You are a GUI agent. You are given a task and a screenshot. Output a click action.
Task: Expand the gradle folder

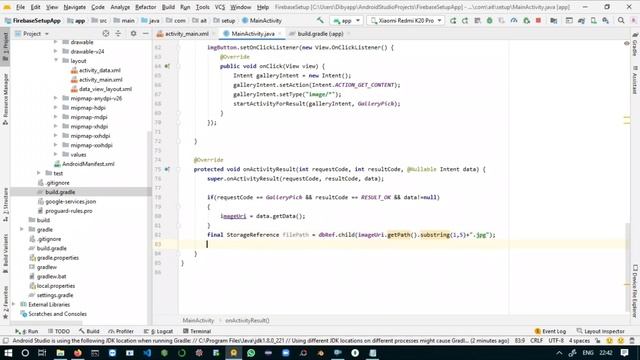pyautogui.click(x=22, y=229)
